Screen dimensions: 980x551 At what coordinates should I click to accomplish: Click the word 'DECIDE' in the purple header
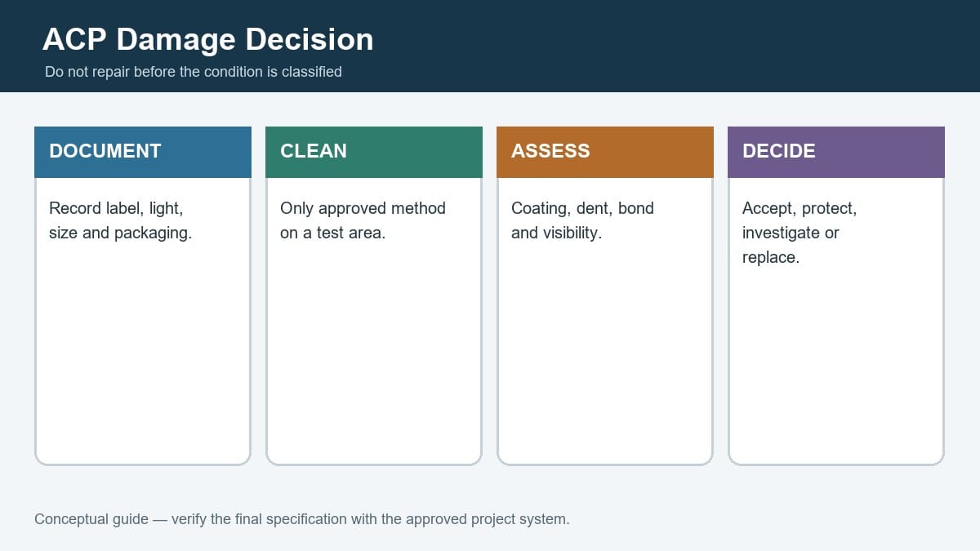[779, 151]
